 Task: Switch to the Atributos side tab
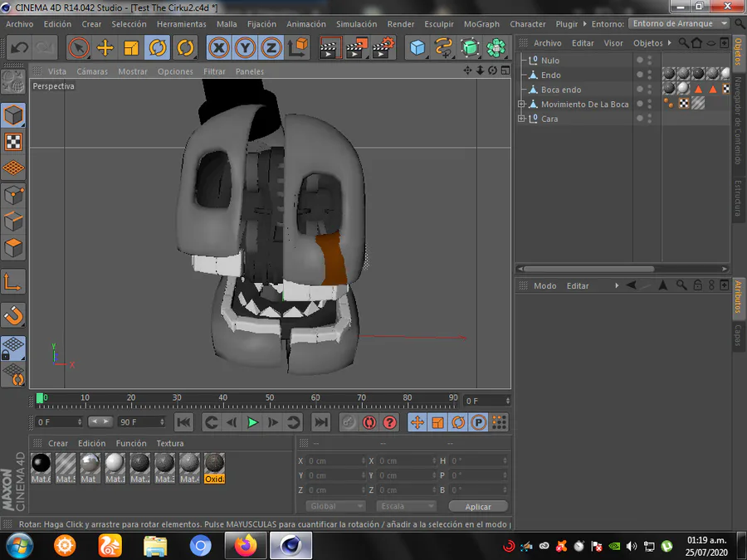coord(738,296)
